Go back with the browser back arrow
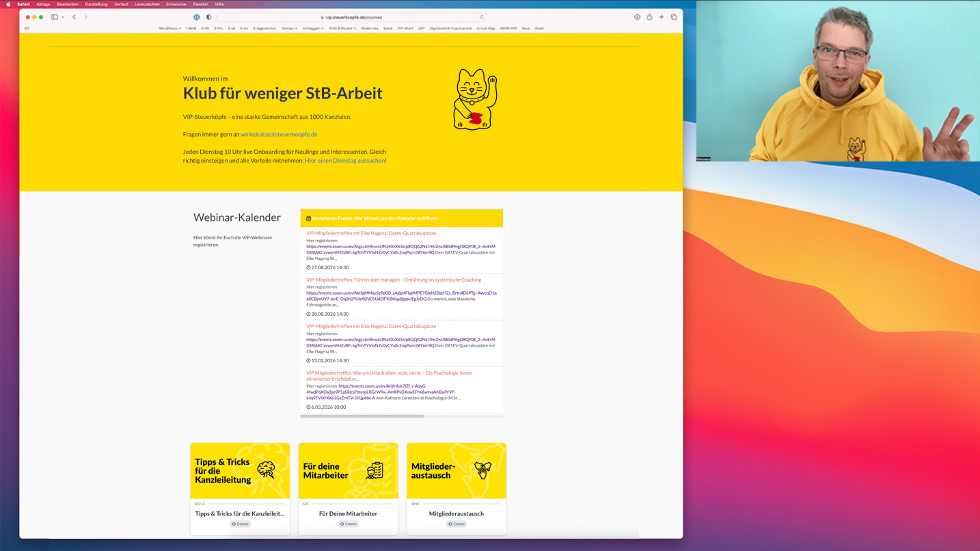This screenshot has width=980, height=551. click(x=74, y=17)
